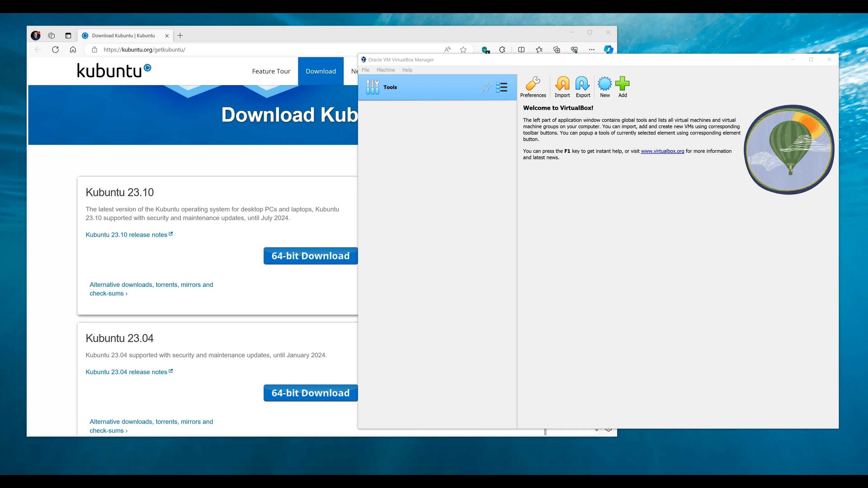
Task: Click the Read aloud icon in address bar
Action: [447, 49]
